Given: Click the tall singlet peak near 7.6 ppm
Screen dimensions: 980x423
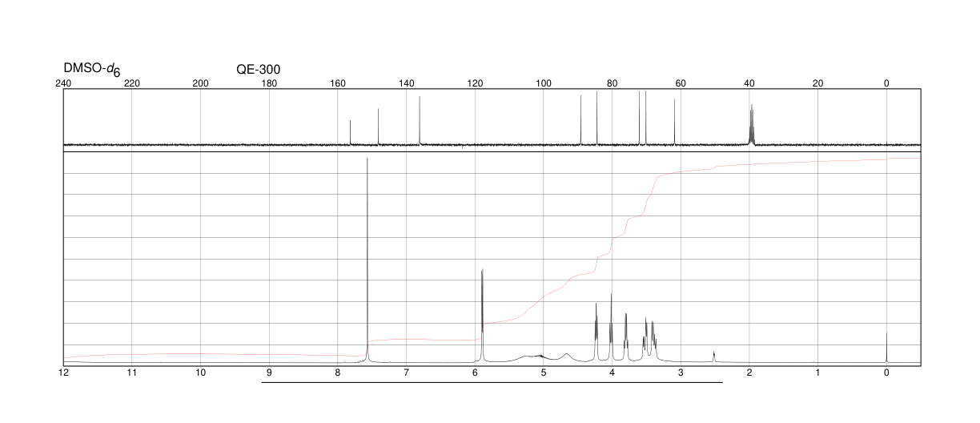Looking at the screenshot, I should coord(367,260).
